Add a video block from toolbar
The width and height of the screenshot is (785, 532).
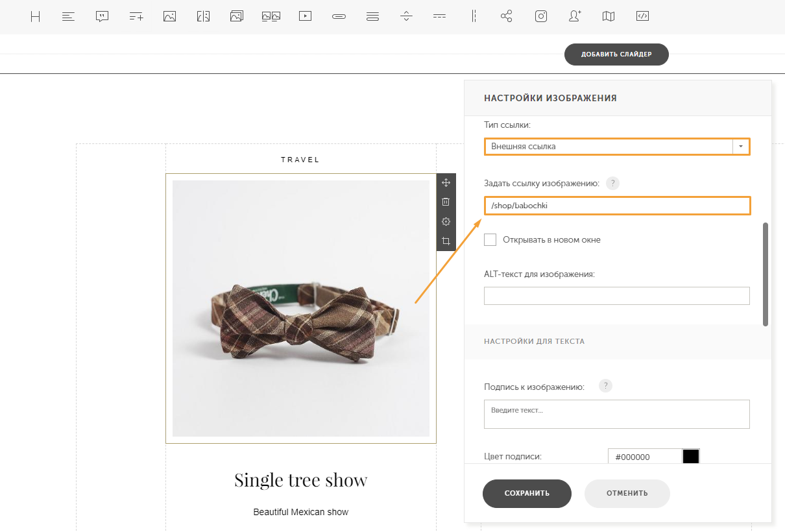click(x=305, y=17)
